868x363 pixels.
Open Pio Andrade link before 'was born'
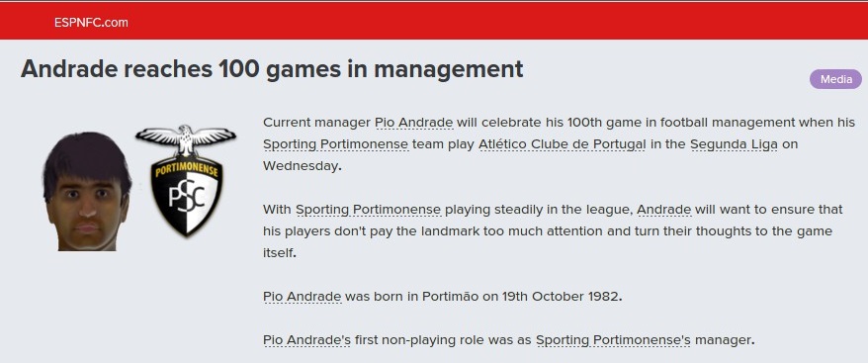303,297
